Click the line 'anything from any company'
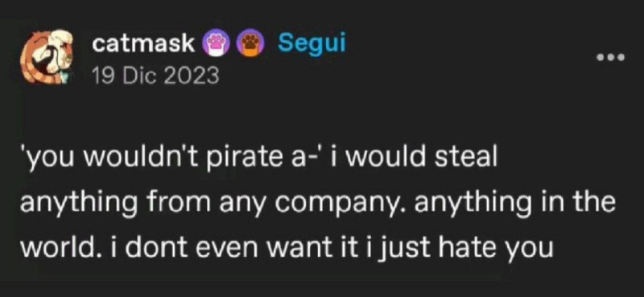Screen dimensions: 644x297 tap(318, 204)
